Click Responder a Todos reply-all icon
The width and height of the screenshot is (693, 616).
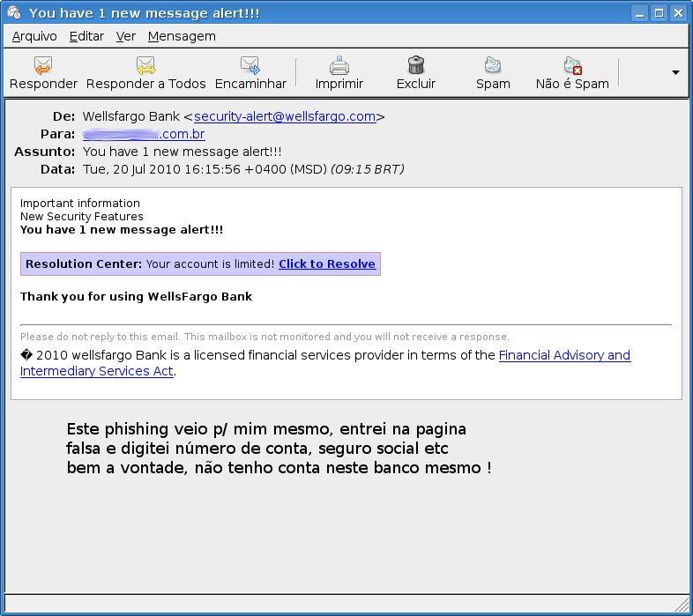click(145, 65)
